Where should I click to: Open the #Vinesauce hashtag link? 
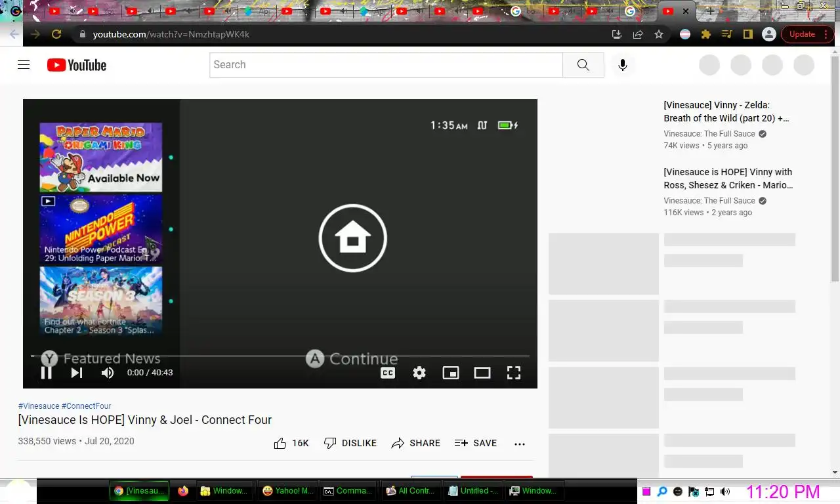[39, 406]
